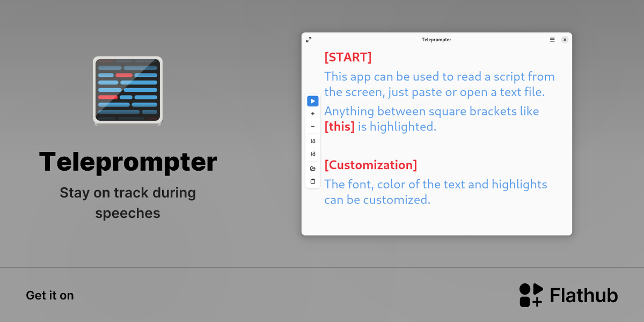
Task: Click the Flathub logo
Action: tap(568, 295)
